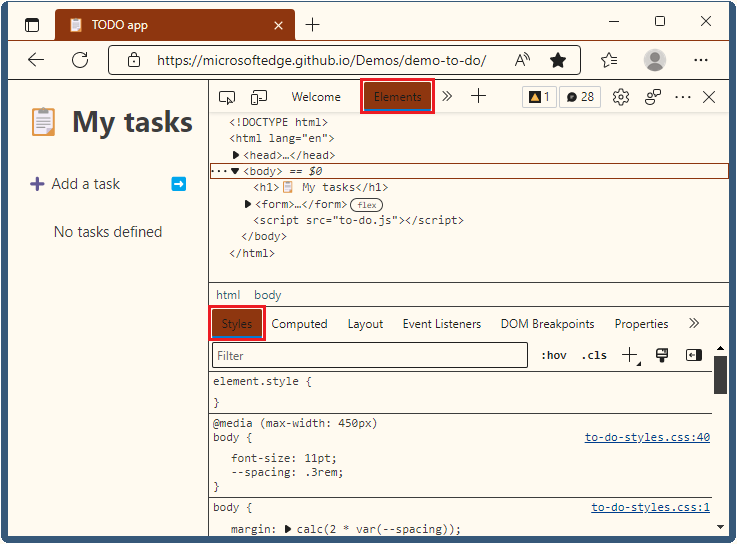This screenshot has height=544, width=737.
Task: Open the tab actions menu icon
Action: (x=32, y=24)
